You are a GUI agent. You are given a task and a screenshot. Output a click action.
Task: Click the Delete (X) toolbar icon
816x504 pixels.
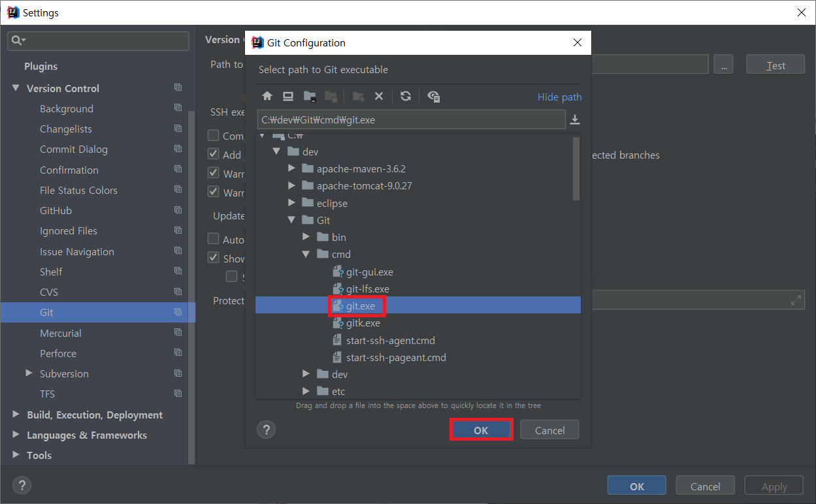point(378,96)
